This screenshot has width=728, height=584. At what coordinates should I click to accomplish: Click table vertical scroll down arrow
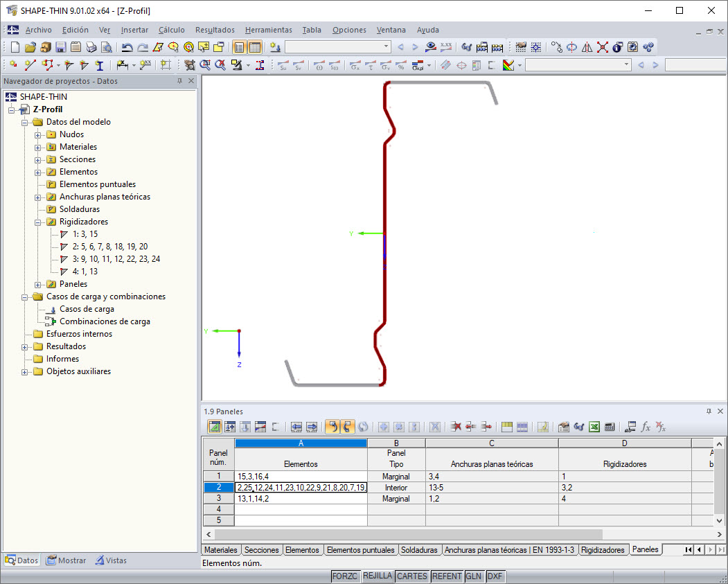point(719,520)
